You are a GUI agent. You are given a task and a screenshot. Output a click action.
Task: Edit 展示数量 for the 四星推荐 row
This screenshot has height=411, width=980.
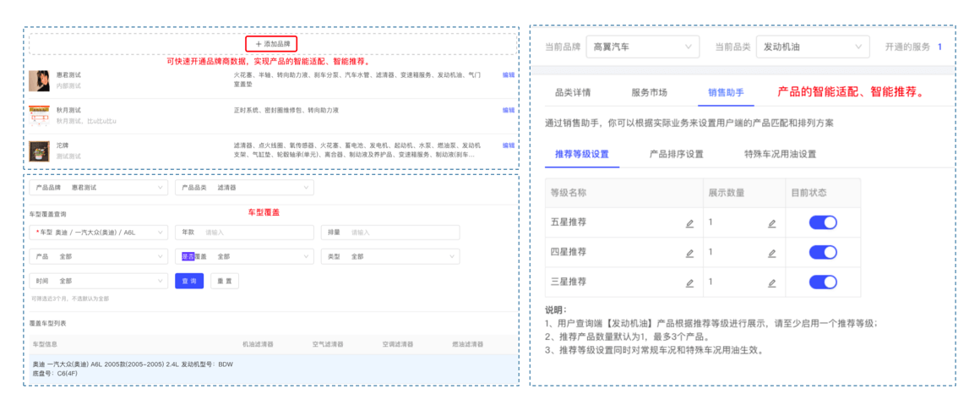[771, 253]
